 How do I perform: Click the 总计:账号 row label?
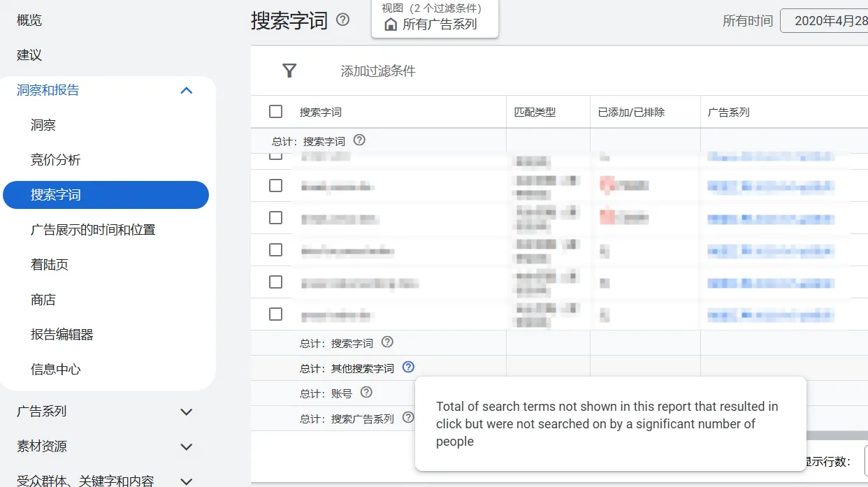click(326, 393)
